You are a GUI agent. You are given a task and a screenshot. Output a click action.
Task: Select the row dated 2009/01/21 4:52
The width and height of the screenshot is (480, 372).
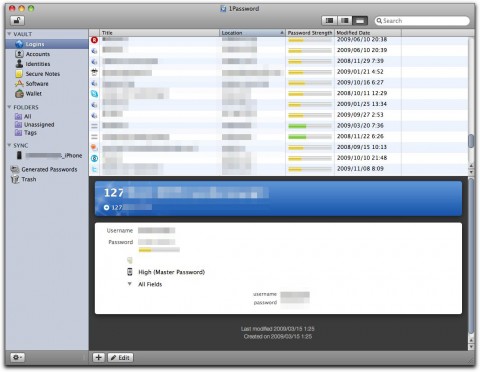278,72
